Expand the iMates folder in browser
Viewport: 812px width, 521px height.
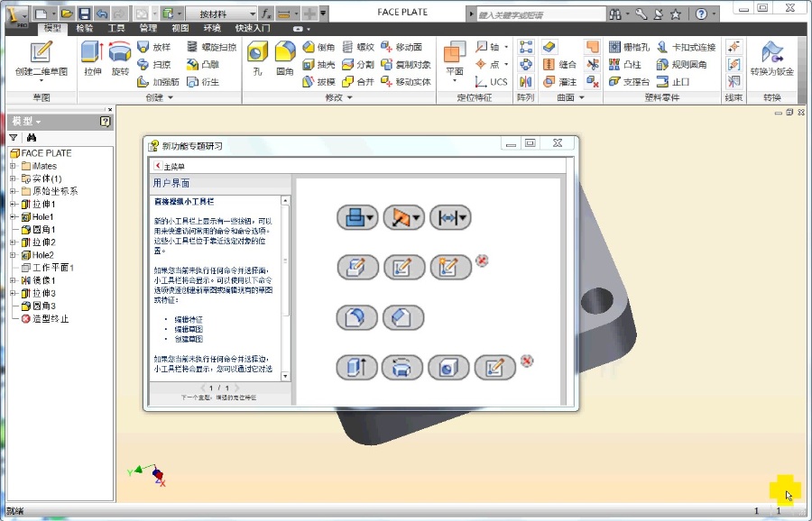coord(13,166)
